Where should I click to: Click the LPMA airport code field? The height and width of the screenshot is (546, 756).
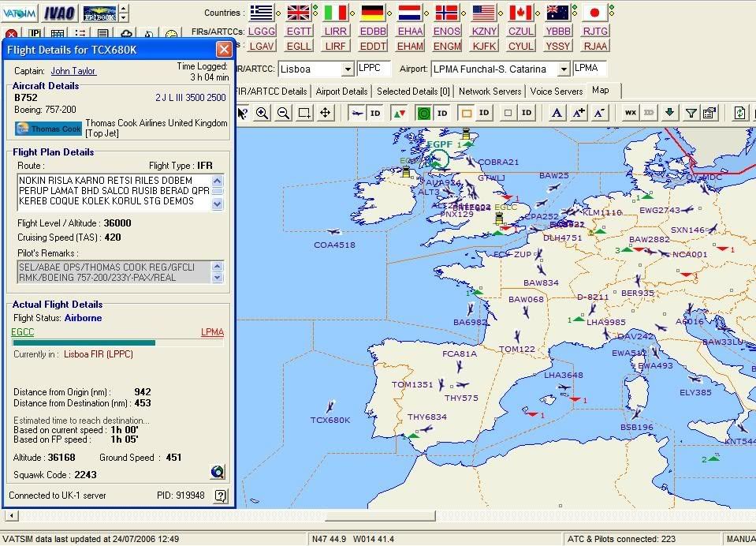tap(590, 69)
